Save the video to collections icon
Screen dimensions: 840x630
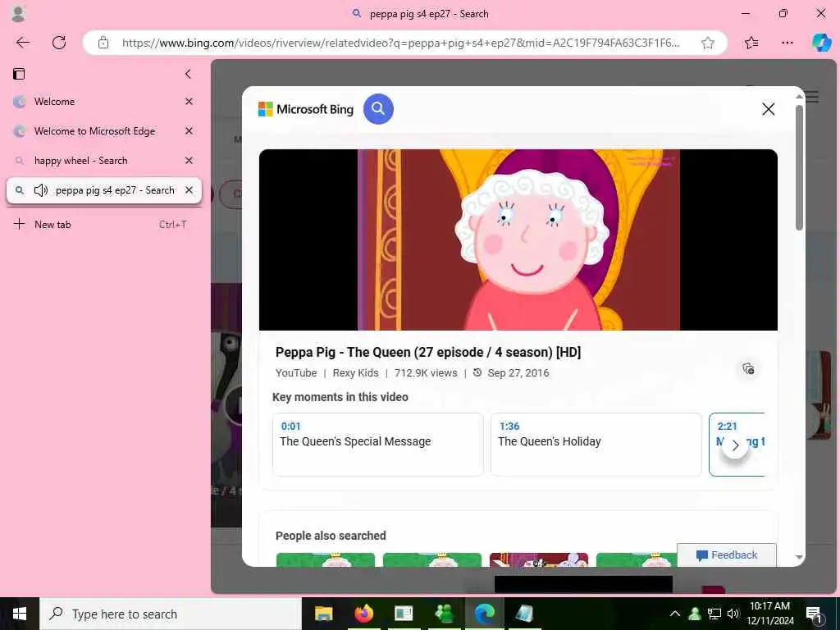click(x=748, y=368)
